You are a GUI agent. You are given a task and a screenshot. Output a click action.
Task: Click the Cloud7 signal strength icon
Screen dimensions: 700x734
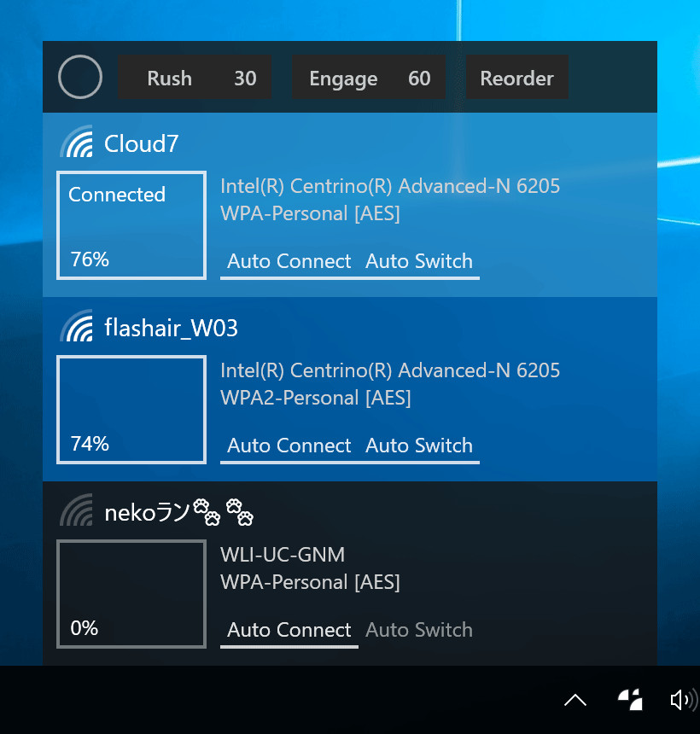[x=76, y=142]
